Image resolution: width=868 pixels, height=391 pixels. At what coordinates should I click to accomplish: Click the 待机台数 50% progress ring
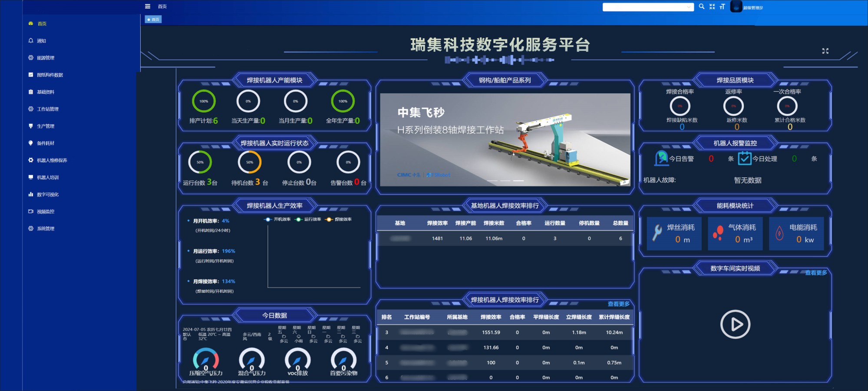(x=250, y=162)
